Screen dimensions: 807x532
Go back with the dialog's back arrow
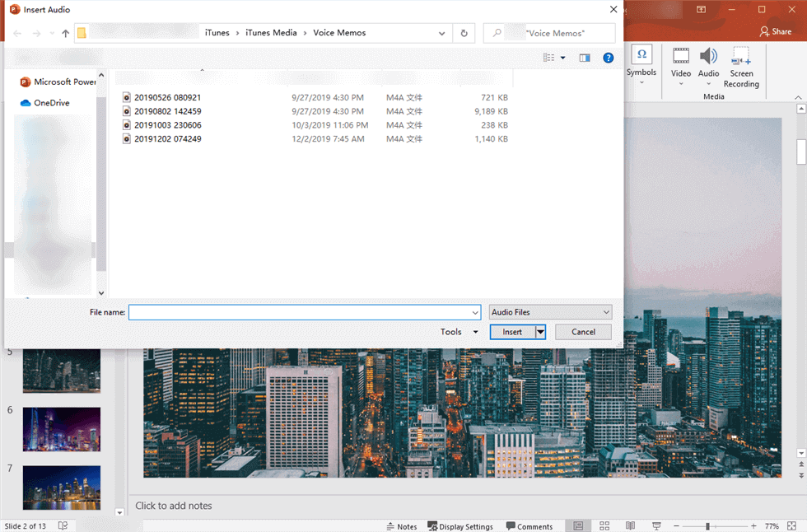pos(17,34)
